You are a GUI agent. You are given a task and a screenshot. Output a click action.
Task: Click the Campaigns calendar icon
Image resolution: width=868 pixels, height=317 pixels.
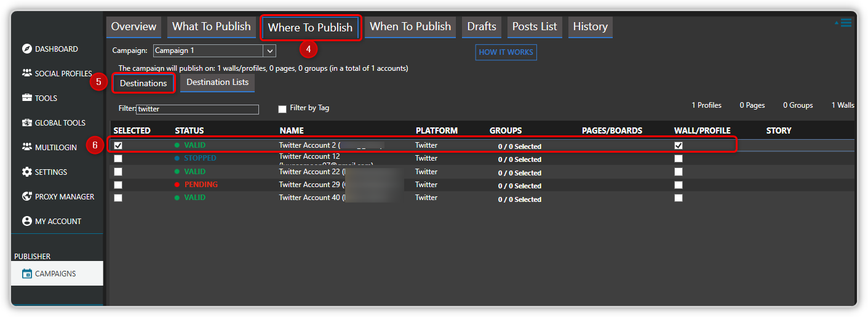(x=26, y=274)
